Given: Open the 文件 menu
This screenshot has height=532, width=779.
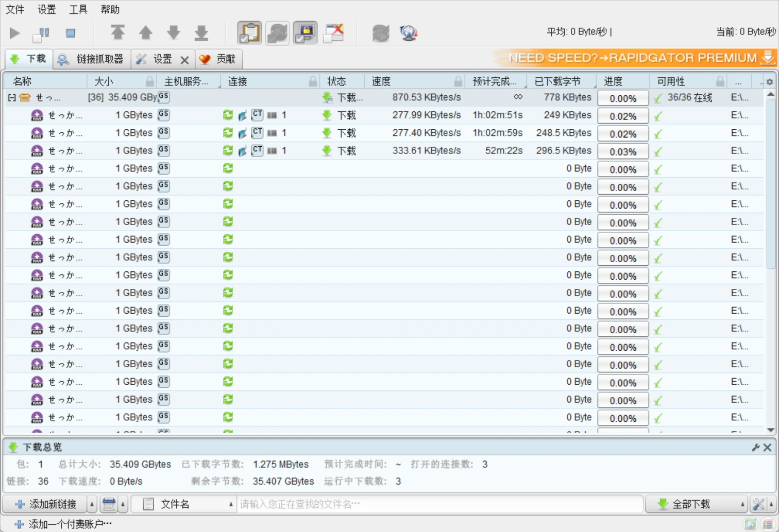Looking at the screenshot, I should click(x=15, y=9).
